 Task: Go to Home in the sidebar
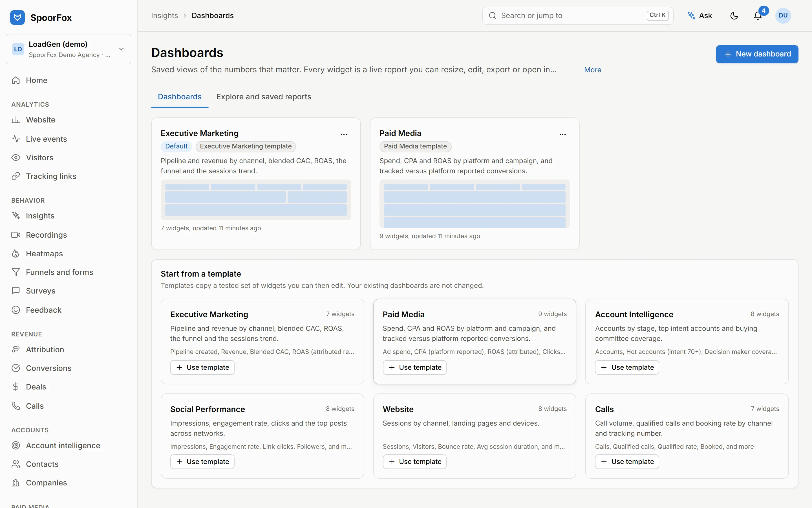point(69,80)
